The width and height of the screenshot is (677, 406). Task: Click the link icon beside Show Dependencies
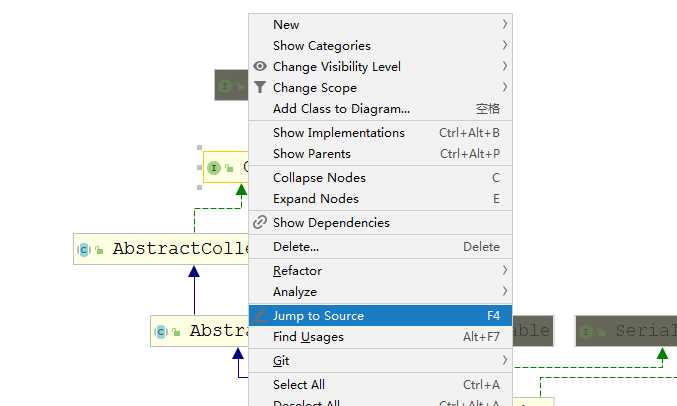point(260,222)
